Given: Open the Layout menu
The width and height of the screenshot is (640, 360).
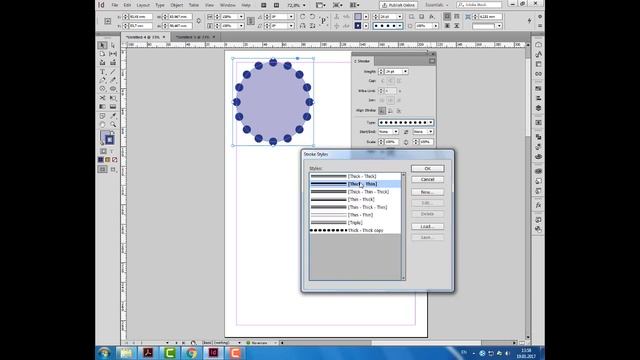Looking at the screenshot, I should pos(143,5).
